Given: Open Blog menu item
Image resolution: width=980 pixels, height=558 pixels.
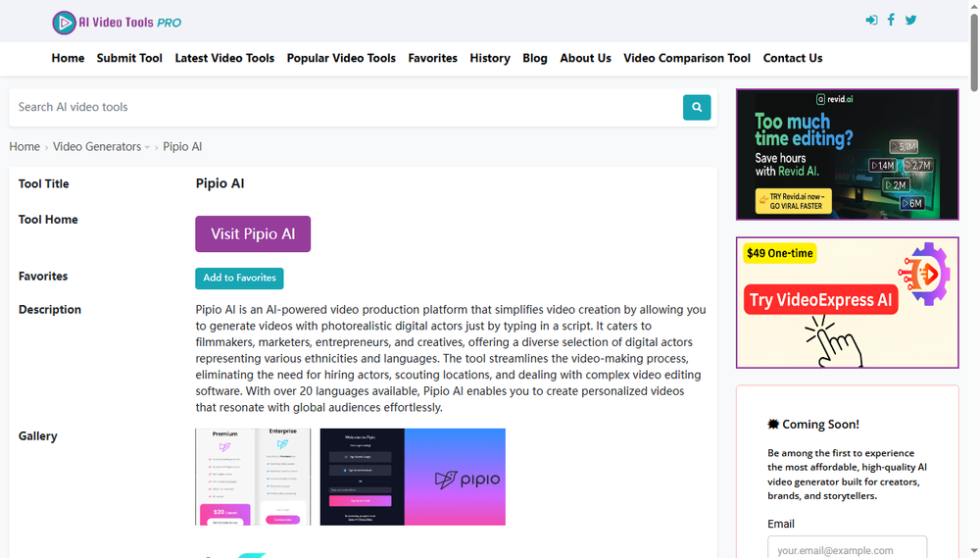Looking at the screenshot, I should click(x=535, y=58).
